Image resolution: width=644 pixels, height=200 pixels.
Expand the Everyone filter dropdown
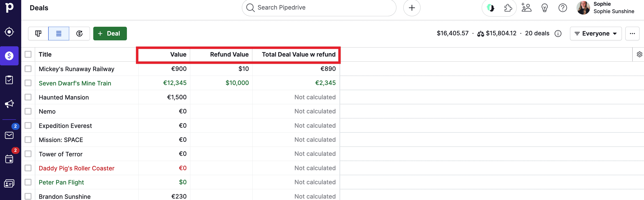click(x=596, y=33)
